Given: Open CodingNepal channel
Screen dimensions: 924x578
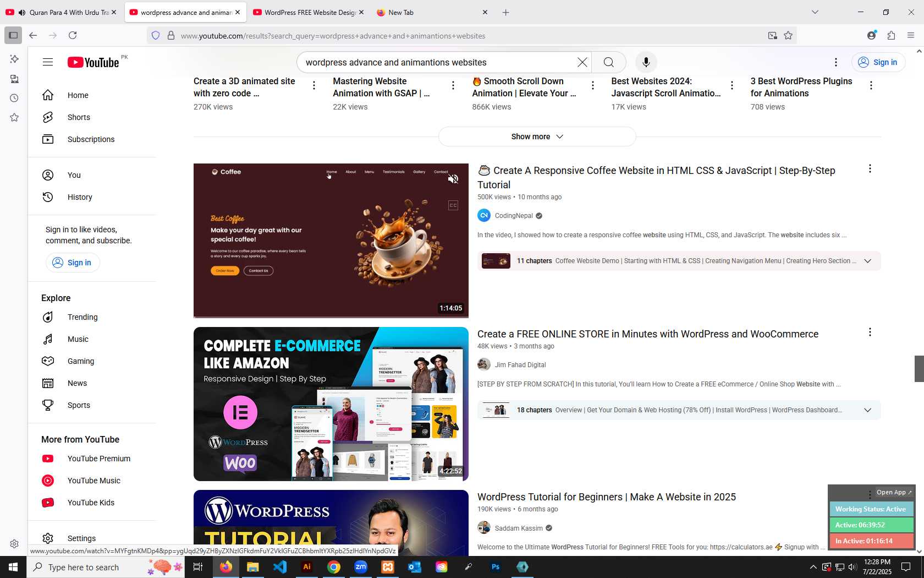Looking at the screenshot, I should [x=514, y=216].
